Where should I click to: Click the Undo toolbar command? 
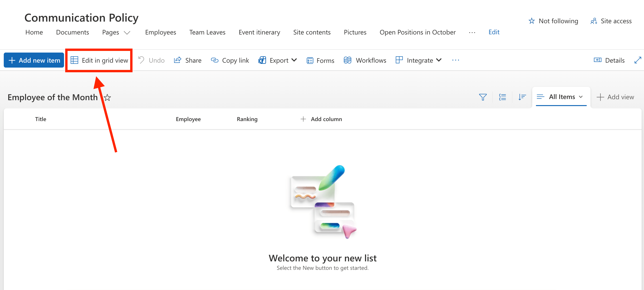pyautogui.click(x=152, y=60)
